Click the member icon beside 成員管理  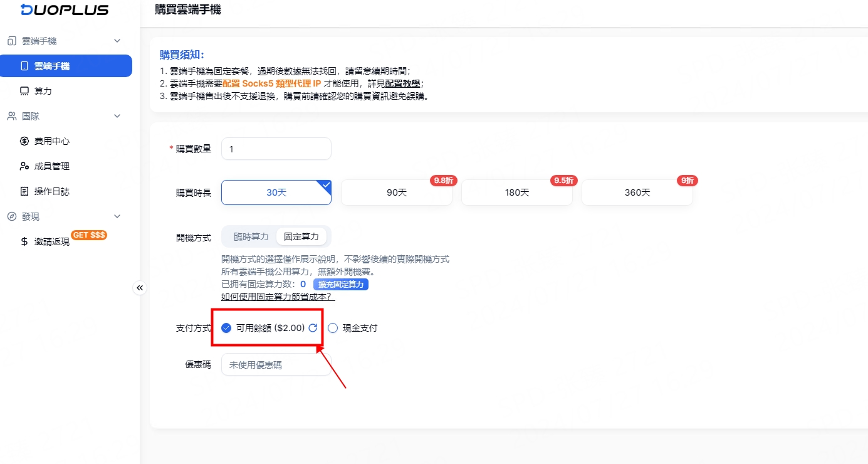tap(25, 166)
